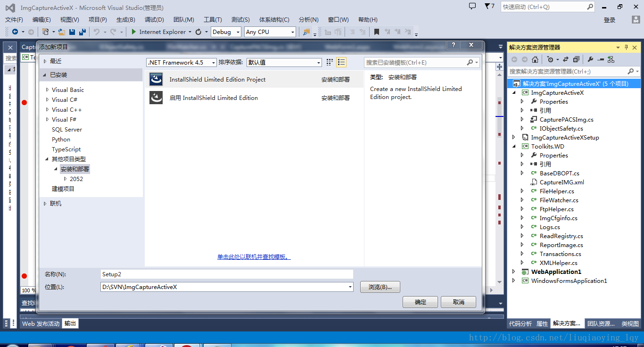This screenshot has height=347, width=644.
Task: Click the Pending Changes Filter clock icon
Action: tap(550, 59)
